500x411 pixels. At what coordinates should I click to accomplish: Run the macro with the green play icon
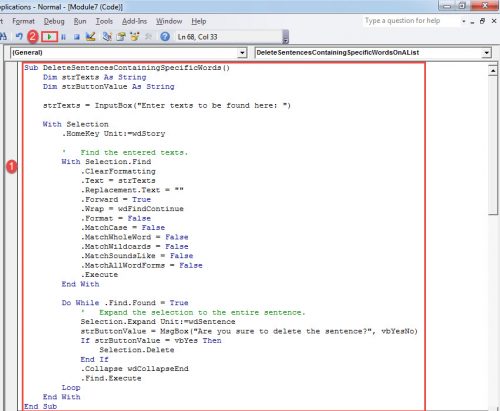pos(50,37)
